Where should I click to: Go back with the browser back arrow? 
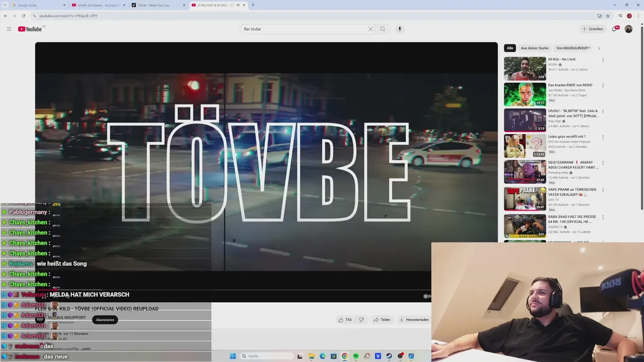coord(6,16)
